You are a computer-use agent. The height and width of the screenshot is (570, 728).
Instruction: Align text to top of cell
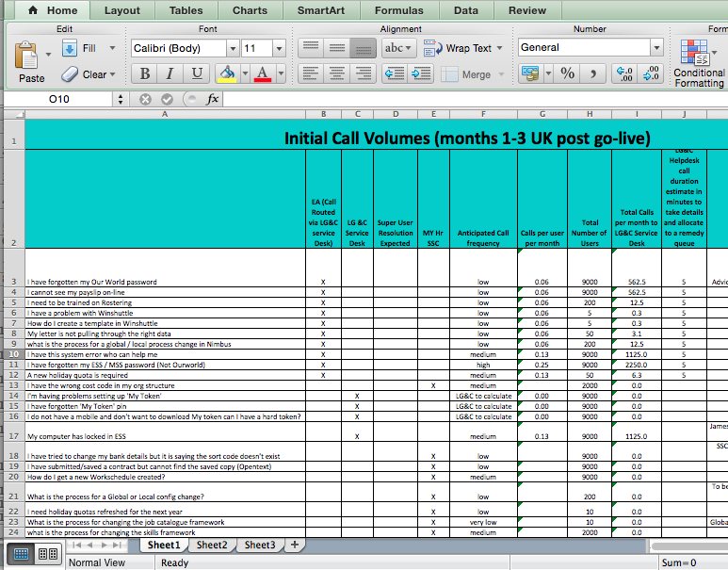(x=311, y=48)
